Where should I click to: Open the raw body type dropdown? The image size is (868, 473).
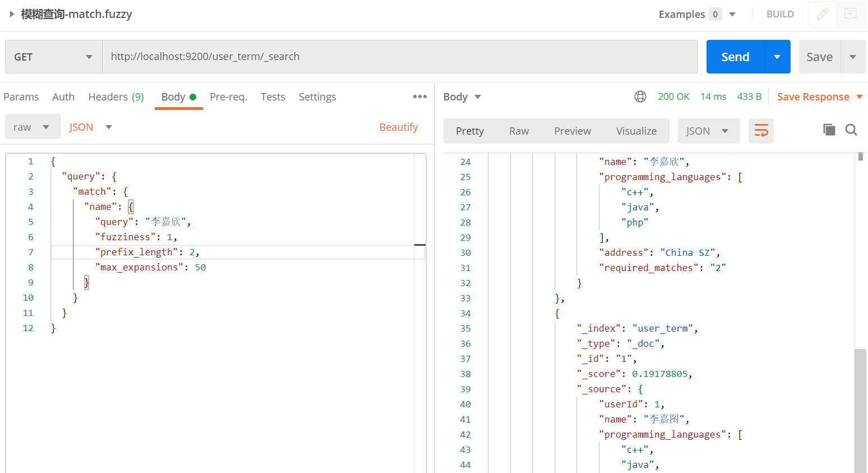[33, 127]
